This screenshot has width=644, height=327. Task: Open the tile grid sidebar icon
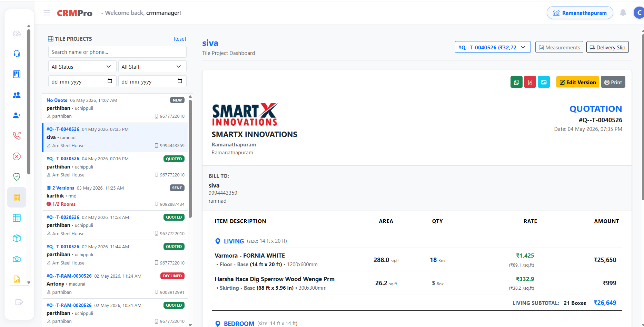click(x=17, y=218)
